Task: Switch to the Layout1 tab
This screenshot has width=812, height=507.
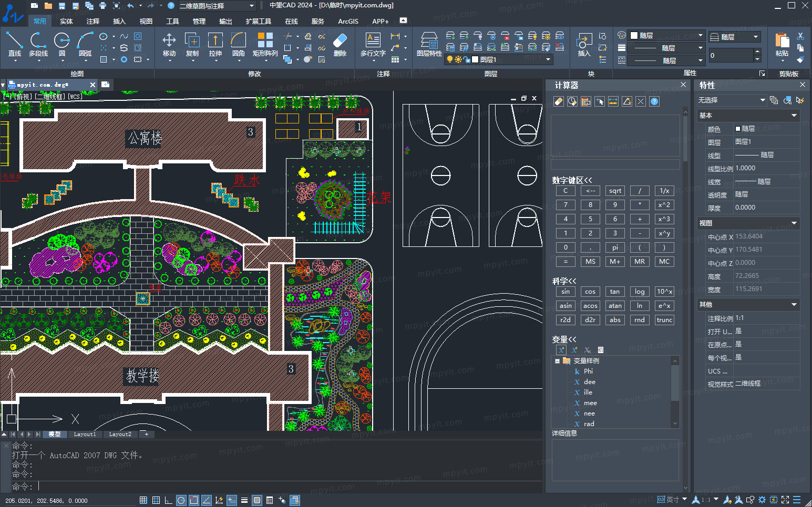Action: 85,434
